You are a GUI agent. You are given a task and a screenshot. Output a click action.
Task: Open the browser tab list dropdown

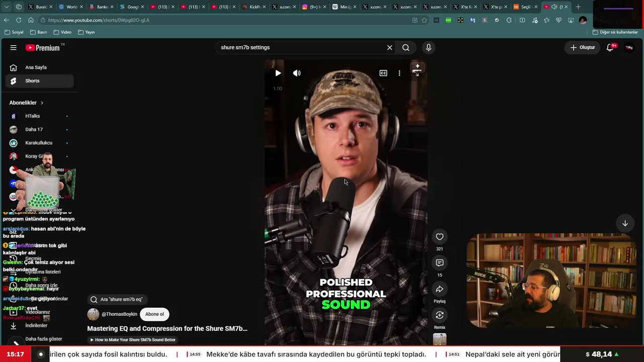(x=7, y=7)
